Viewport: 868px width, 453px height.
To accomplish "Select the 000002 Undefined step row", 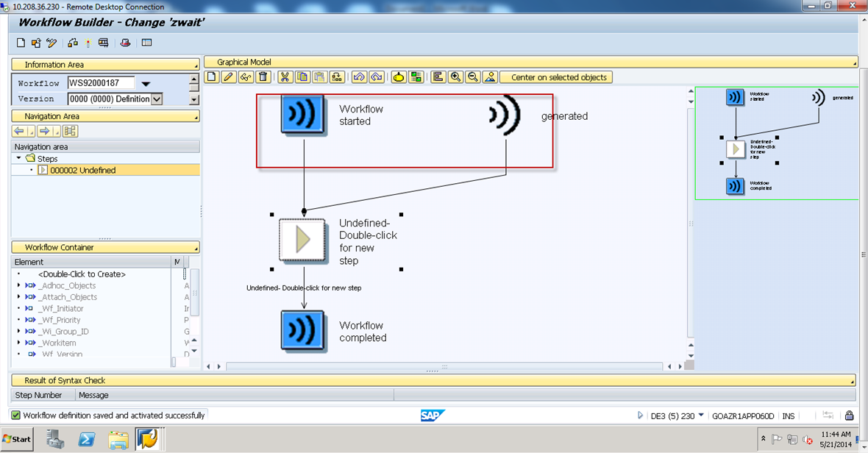I will click(105, 171).
